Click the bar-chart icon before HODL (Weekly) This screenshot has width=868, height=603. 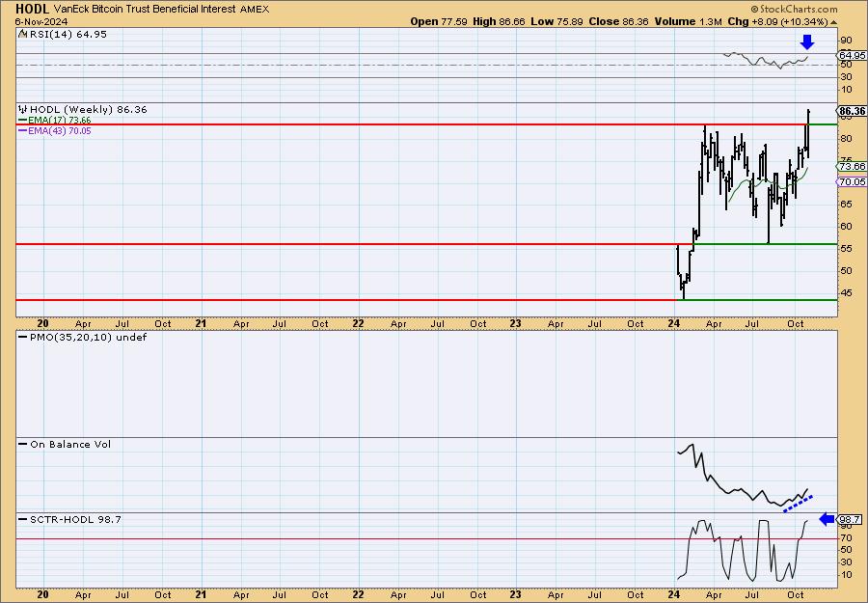coord(23,109)
